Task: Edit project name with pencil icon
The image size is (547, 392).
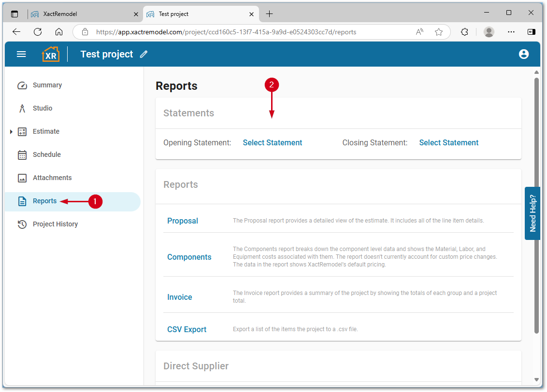Action: (144, 54)
